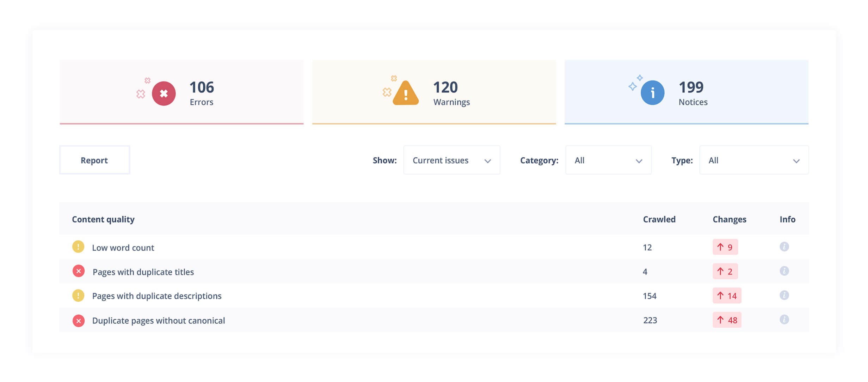The height and width of the screenshot is (382, 868).
Task: Click the 14 changes indicator for duplicate descriptions
Action: [x=727, y=296]
